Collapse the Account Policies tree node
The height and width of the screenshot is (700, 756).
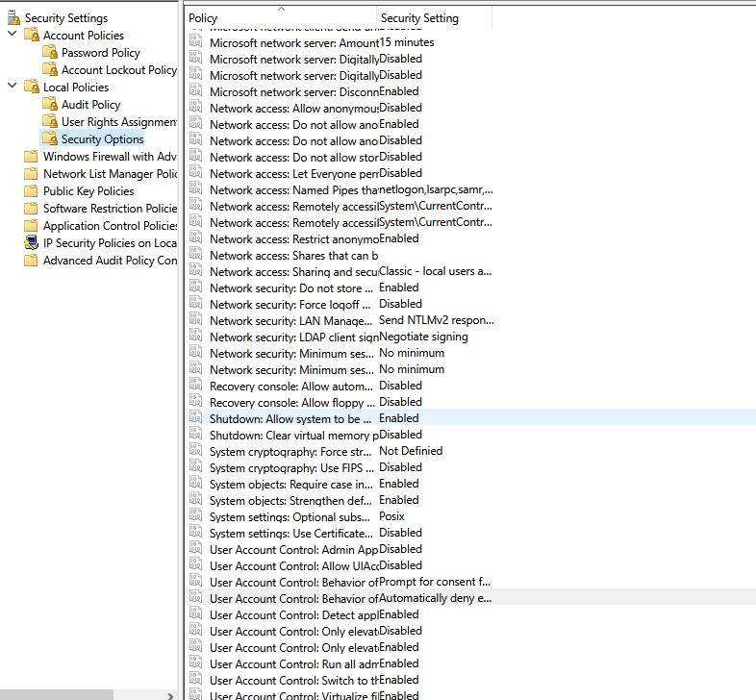pyautogui.click(x=13, y=36)
